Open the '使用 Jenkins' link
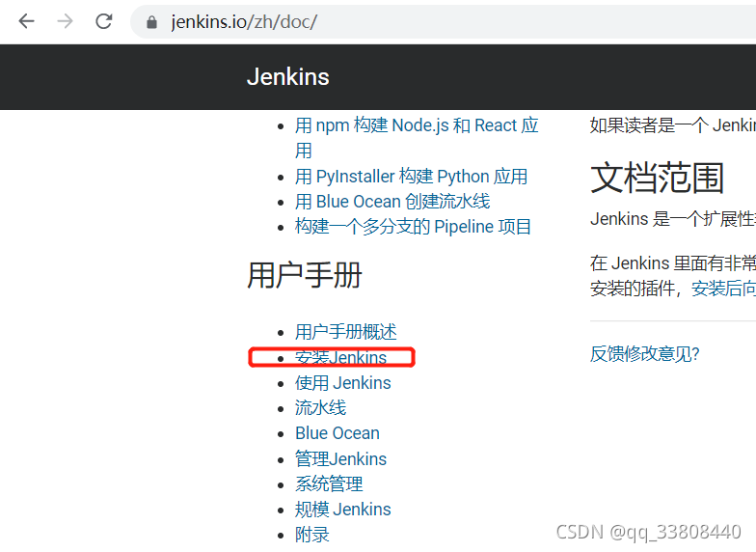The width and height of the screenshot is (756, 552). 343,382
